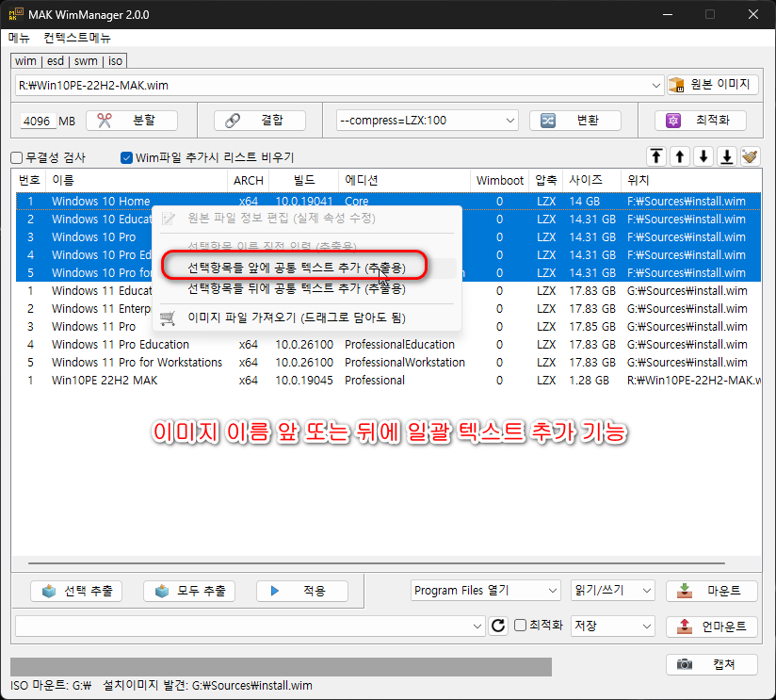The image size is (776, 700).
Task: Click the 변환 convert button
Action: (575, 121)
